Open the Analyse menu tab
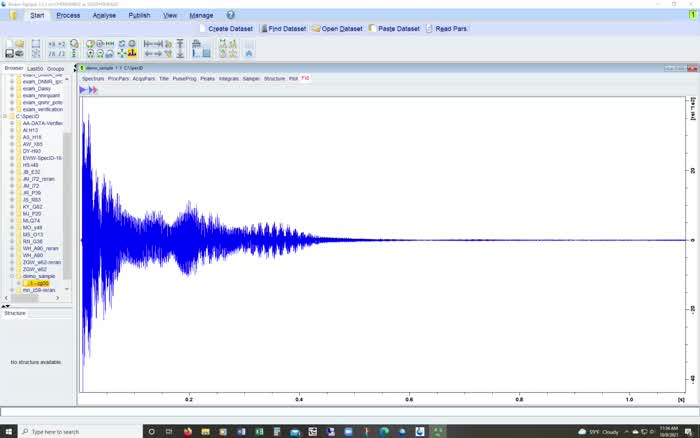The height and width of the screenshot is (438, 700). tap(104, 15)
